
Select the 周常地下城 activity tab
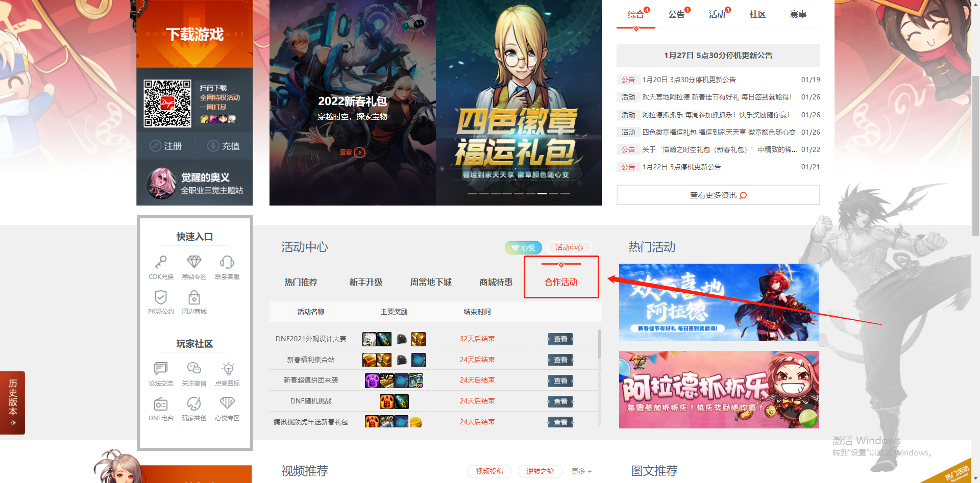point(431,282)
